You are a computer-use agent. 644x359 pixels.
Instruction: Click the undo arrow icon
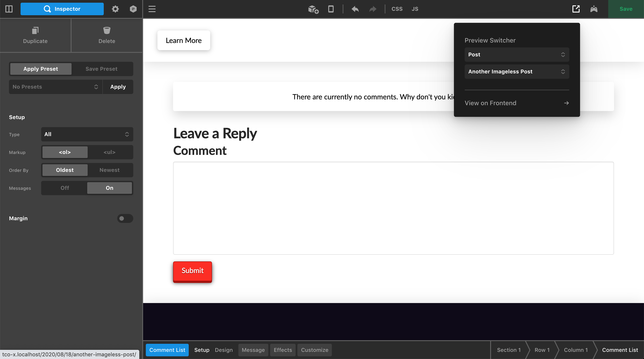coord(355,9)
